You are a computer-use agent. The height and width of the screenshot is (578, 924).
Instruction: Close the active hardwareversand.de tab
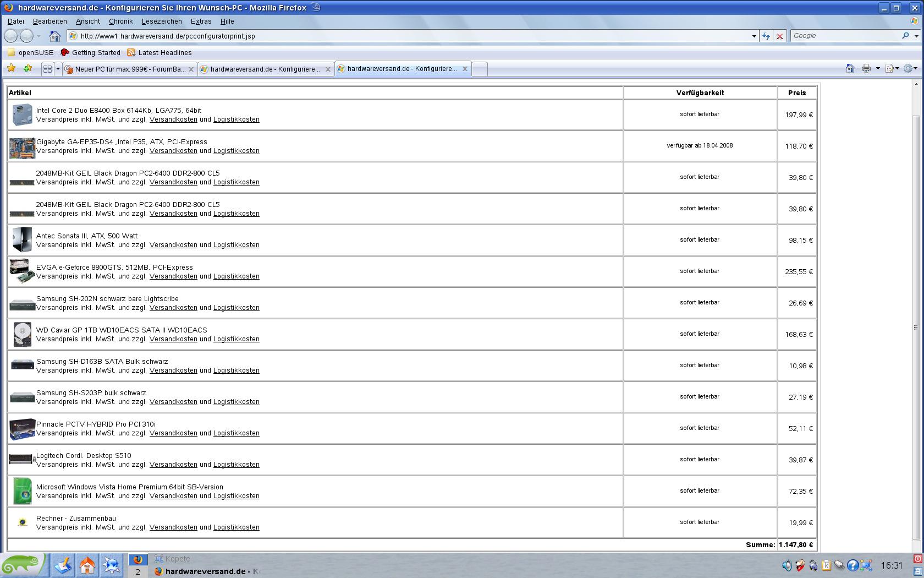click(465, 69)
